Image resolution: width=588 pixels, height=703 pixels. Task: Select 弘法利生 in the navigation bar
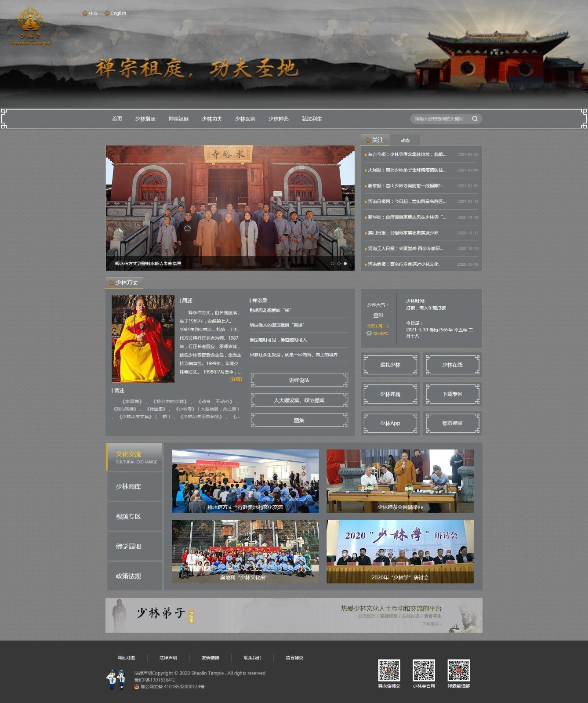[312, 119]
